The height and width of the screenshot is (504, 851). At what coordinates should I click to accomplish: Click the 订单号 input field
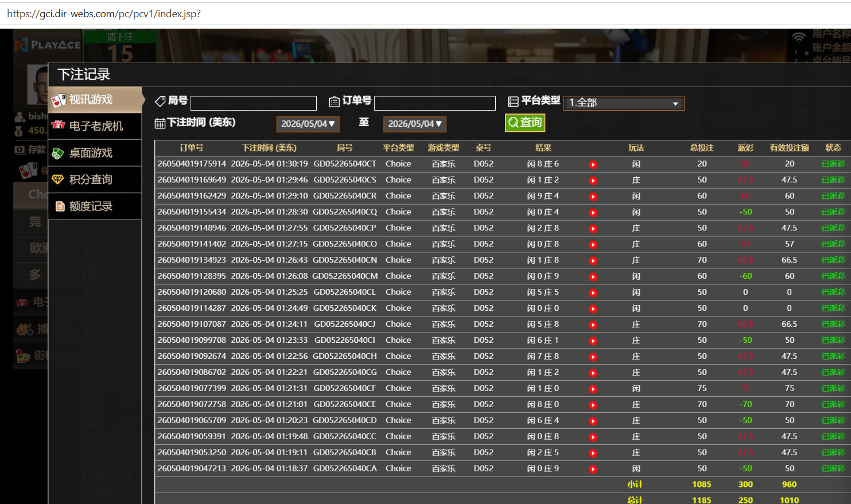(x=434, y=103)
